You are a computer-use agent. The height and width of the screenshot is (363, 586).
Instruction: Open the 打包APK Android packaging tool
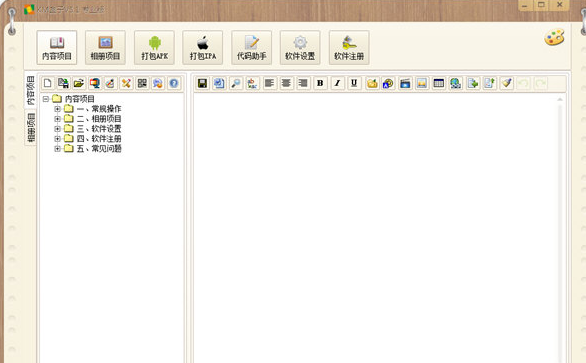pos(154,47)
